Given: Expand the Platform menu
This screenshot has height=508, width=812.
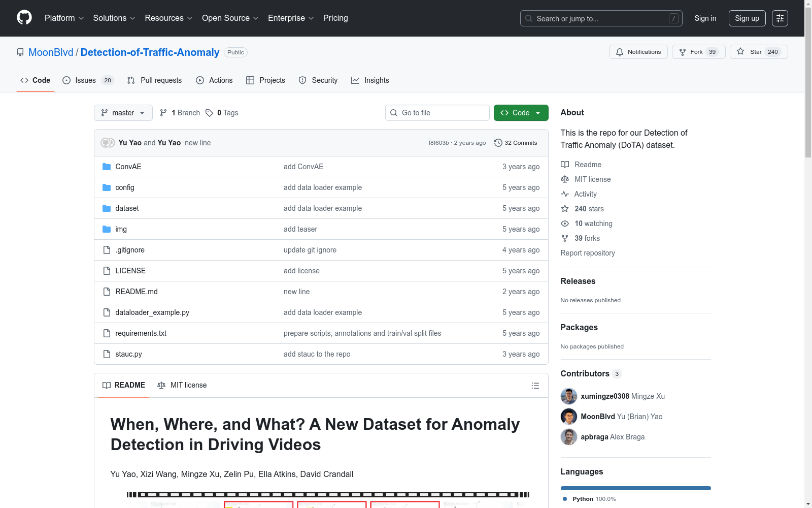Looking at the screenshot, I should pyautogui.click(x=64, y=18).
